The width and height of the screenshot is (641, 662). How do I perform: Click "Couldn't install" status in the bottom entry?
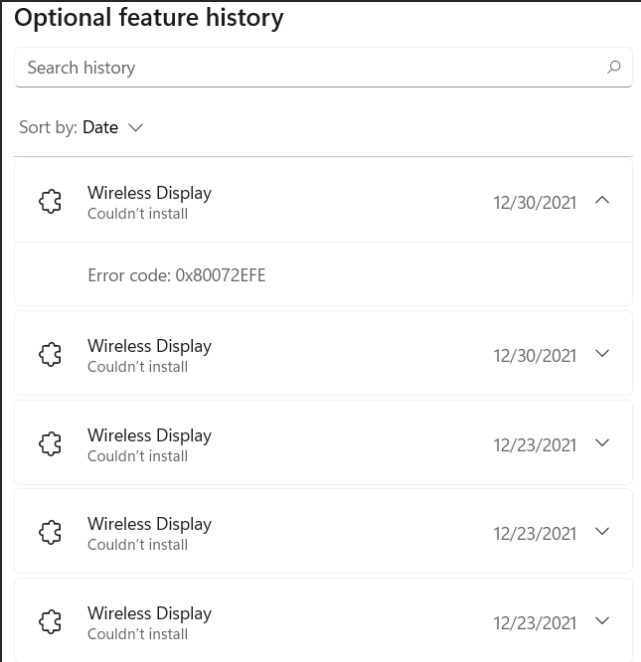(137, 634)
